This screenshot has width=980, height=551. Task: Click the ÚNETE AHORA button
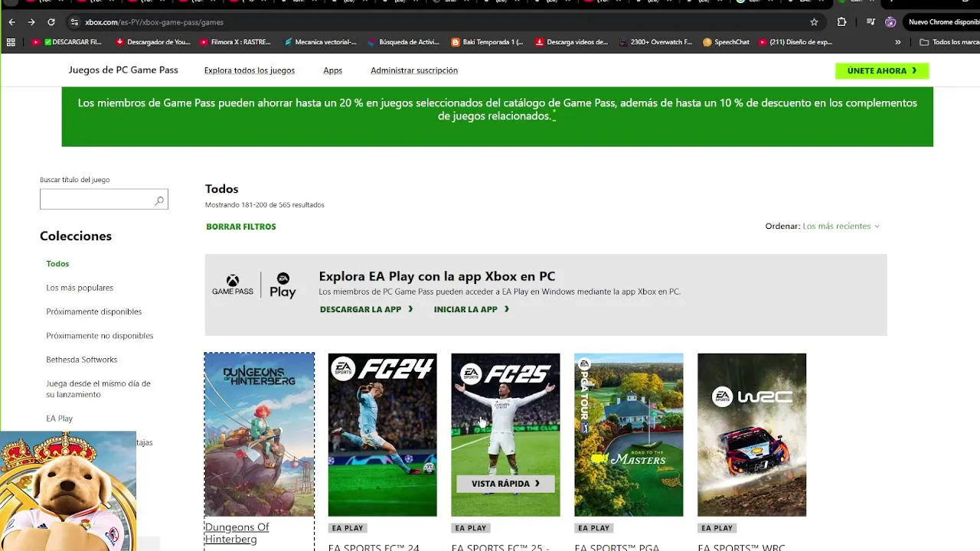click(x=882, y=70)
